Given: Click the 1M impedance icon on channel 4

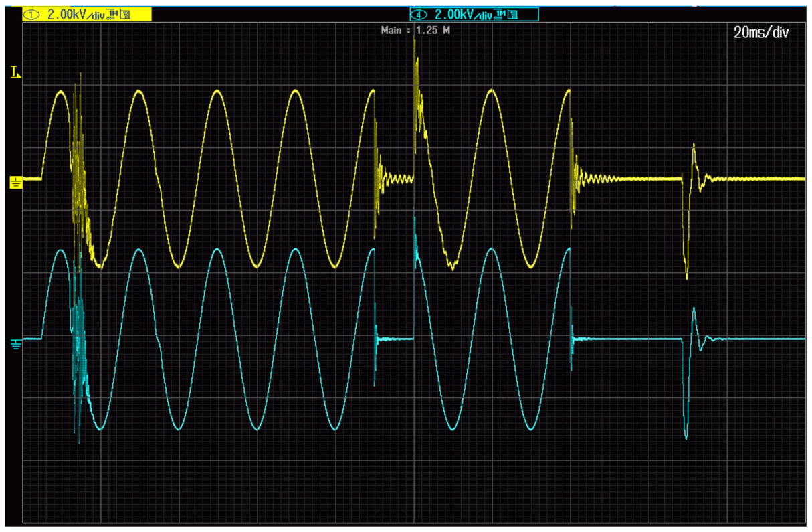Looking at the screenshot, I should 500,14.
